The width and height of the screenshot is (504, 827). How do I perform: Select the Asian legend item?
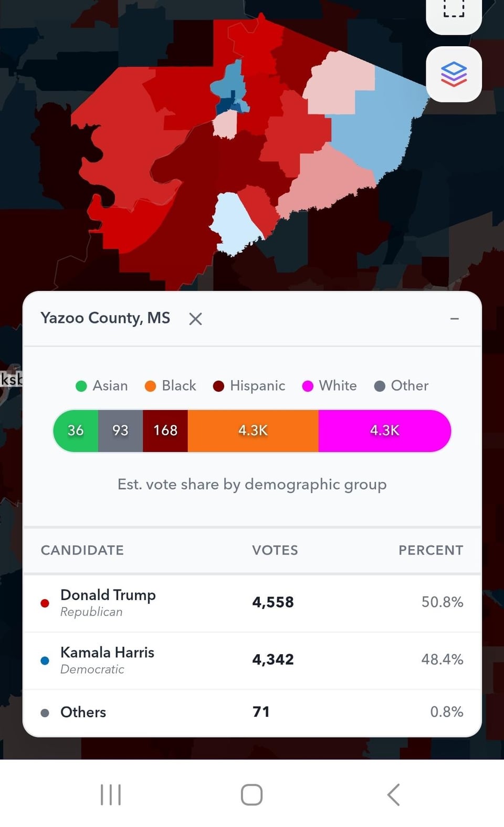[102, 386]
